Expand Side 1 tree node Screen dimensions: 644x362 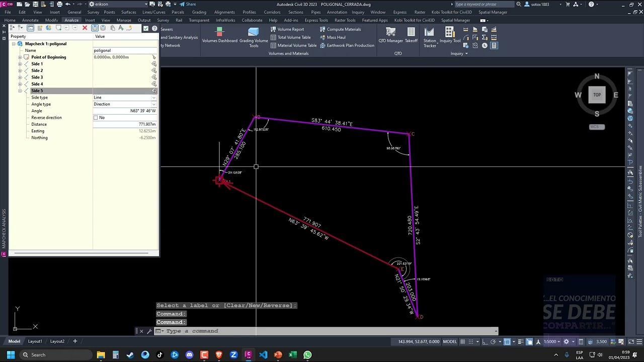click(x=20, y=64)
